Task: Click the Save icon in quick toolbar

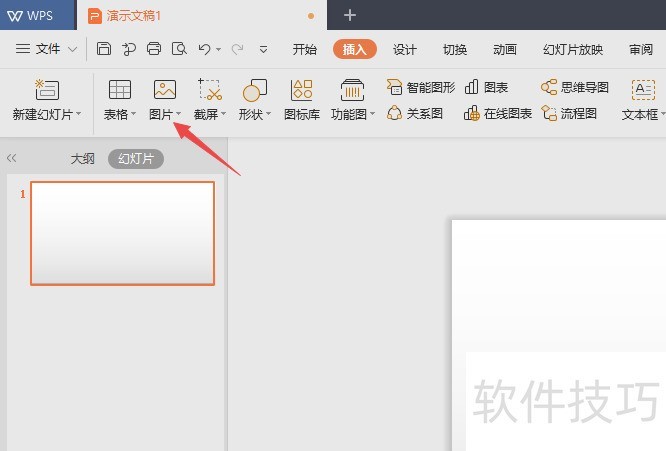Action: pyautogui.click(x=104, y=48)
